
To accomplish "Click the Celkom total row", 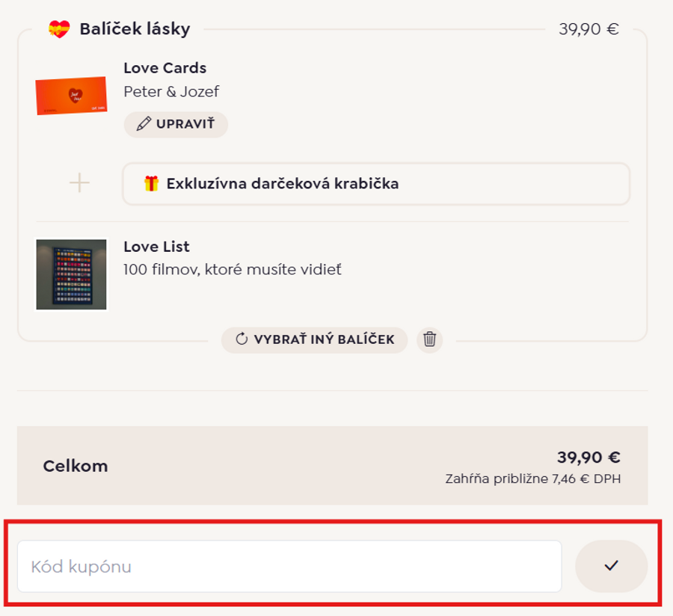I will 76,466.
